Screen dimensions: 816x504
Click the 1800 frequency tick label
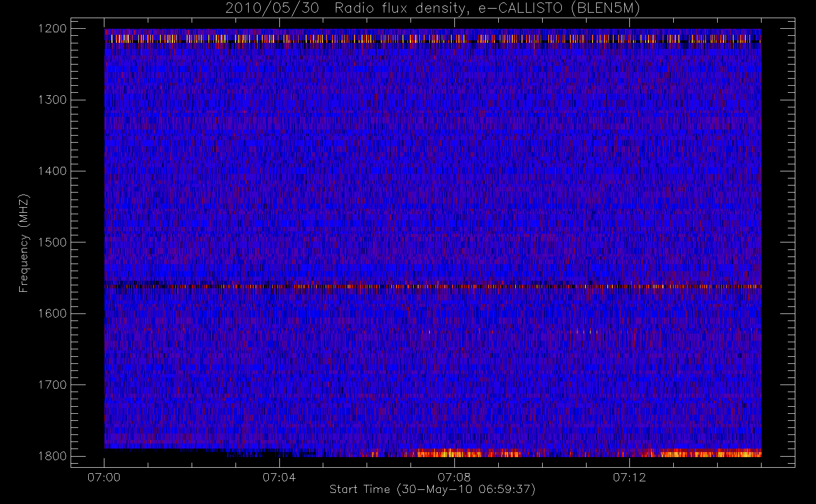coord(53,456)
